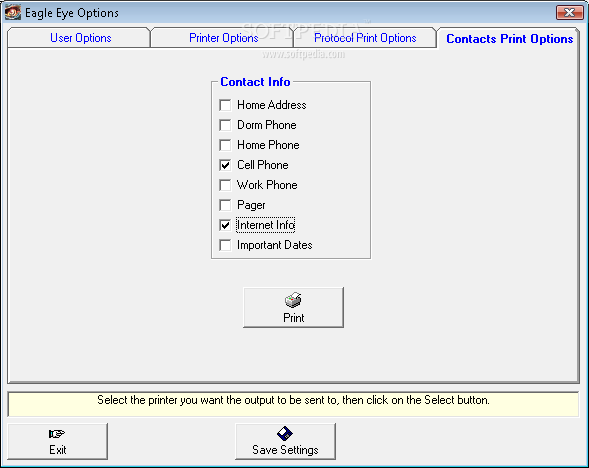Screen dimensions: 589x468
Task: Check the Dorm Phone option
Action: point(225,125)
